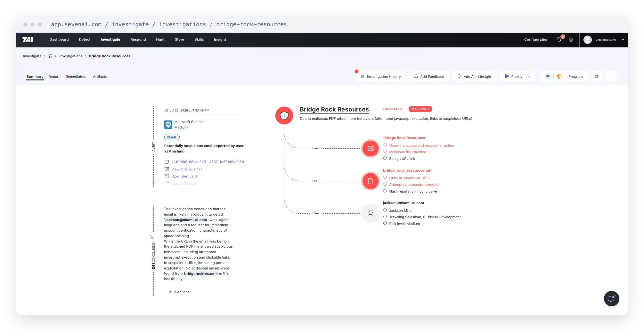The image size is (644, 331).
Task: Toggle the side panel layout icon
Action: [x=597, y=76]
